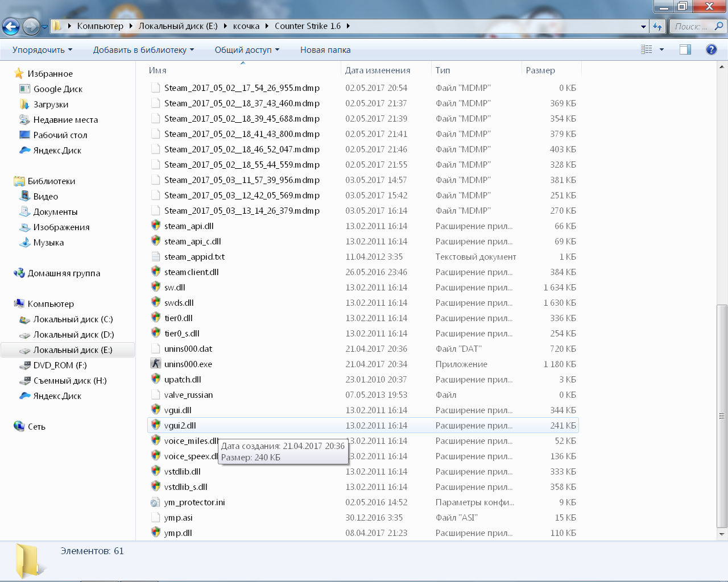Select the ym_protector.ini settings file icon
Screen dimensions: 728x582
click(x=155, y=502)
